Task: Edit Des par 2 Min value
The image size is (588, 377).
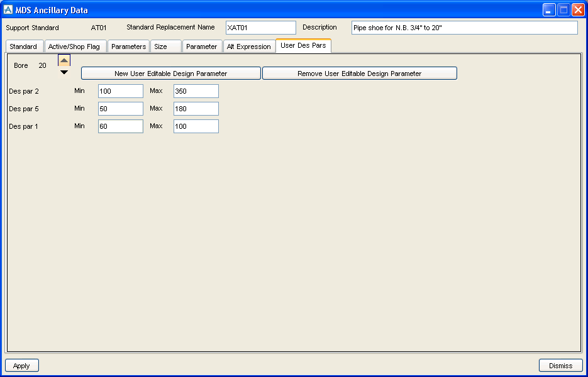Action: pos(121,91)
